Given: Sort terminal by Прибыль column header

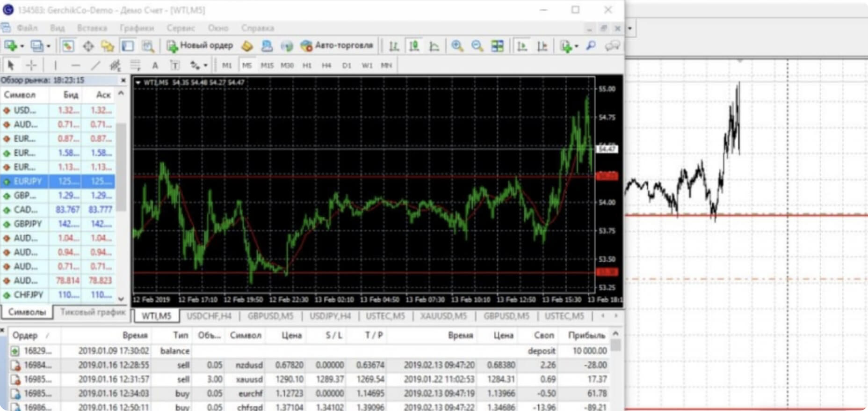Looking at the screenshot, I should click(586, 335).
